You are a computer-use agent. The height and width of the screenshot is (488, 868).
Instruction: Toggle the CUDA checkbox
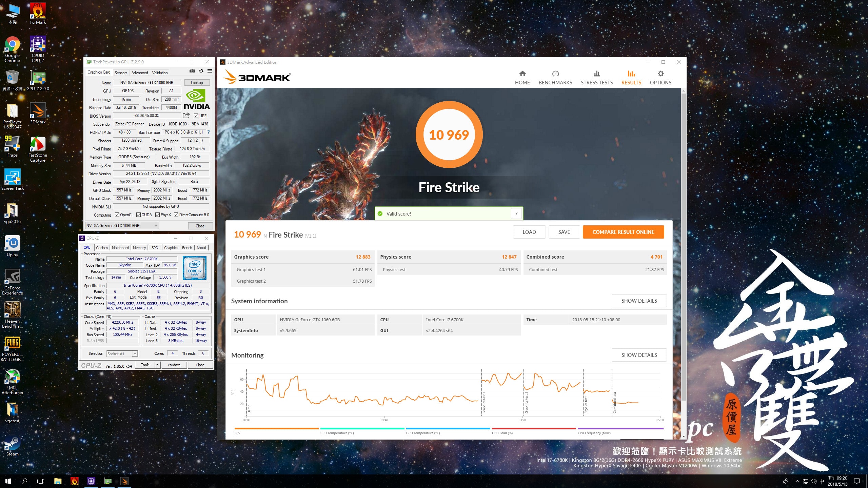[138, 215]
